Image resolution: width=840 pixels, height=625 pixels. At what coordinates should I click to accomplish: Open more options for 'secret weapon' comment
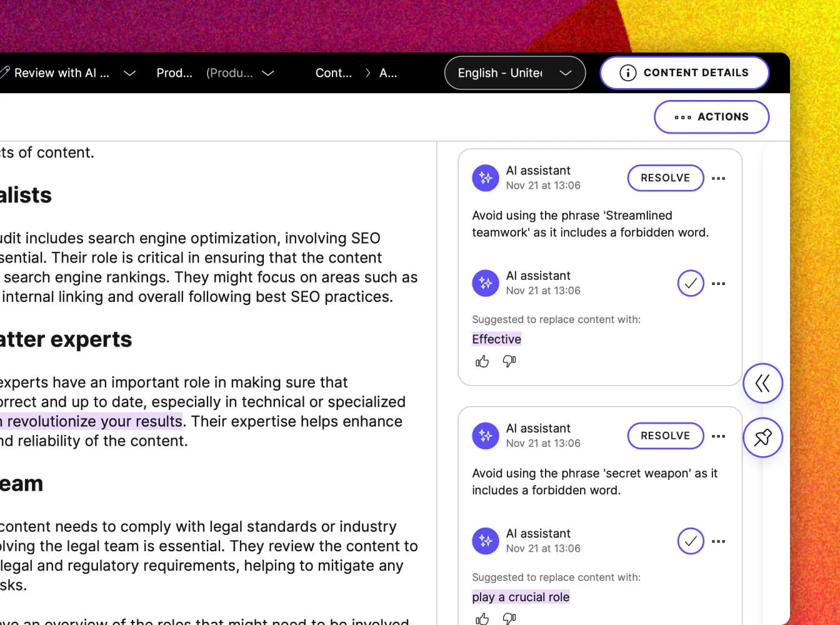click(x=719, y=436)
